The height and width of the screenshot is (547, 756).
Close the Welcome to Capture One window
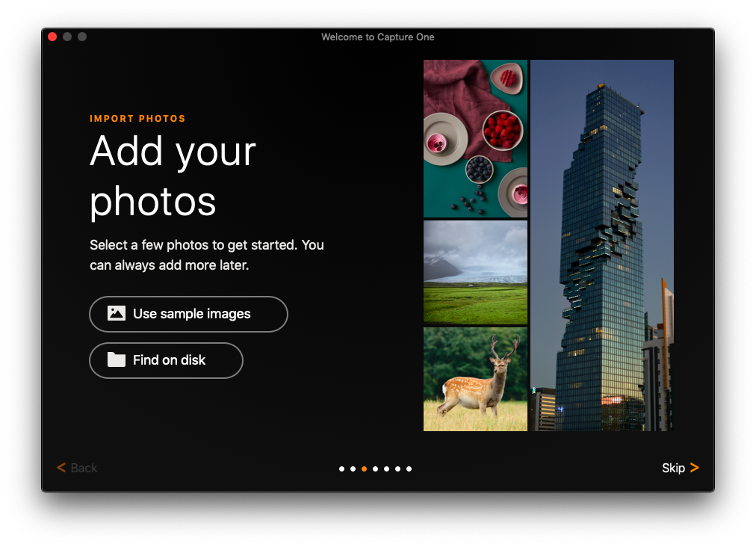(x=52, y=37)
